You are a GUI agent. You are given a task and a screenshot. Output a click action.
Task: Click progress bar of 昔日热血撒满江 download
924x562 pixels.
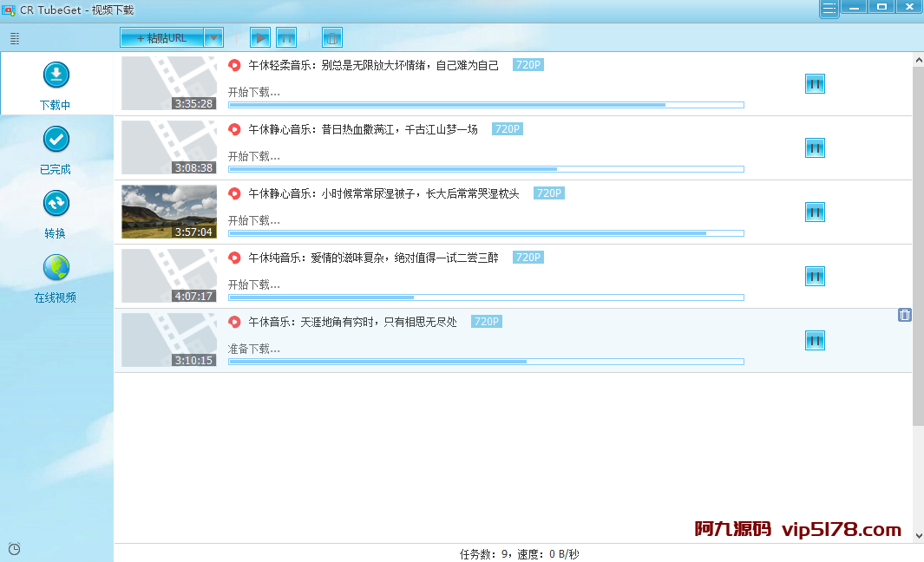[x=486, y=169]
